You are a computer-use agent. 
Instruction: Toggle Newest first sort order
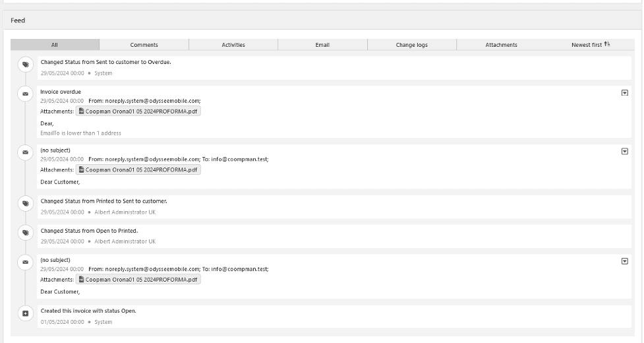click(x=591, y=45)
